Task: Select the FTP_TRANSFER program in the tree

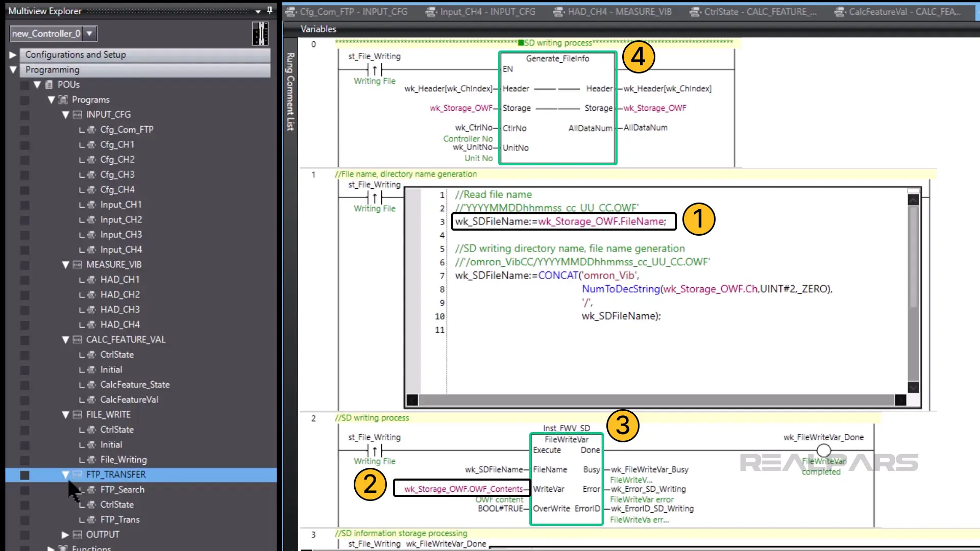Action: pos(116,475)
